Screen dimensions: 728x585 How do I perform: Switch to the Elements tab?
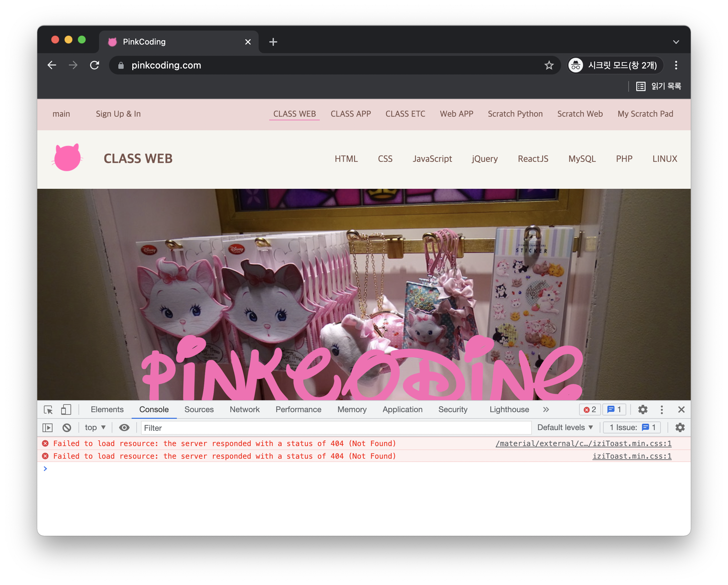point(107,409)
